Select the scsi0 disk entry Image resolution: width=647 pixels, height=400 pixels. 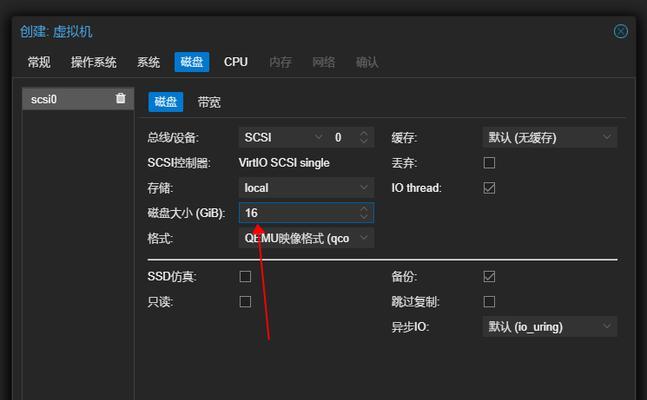(78, 99)
